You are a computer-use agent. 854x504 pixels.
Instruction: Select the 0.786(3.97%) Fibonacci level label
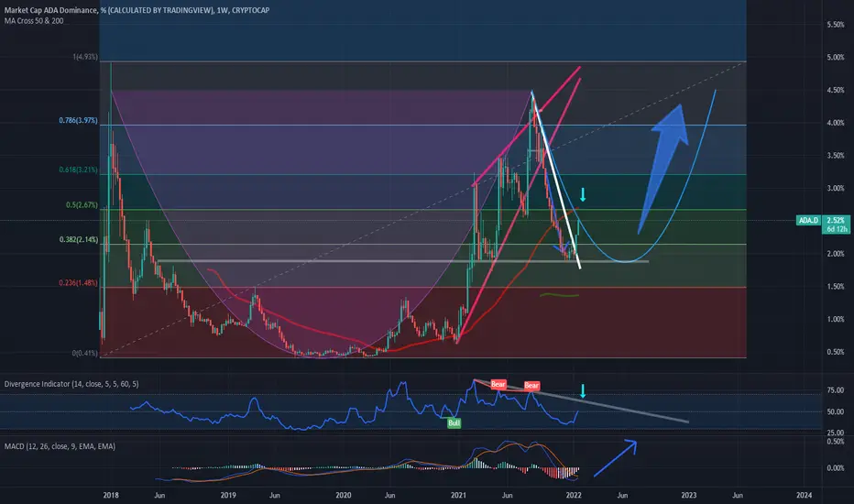pyautogui.click(x=79, y=120)
